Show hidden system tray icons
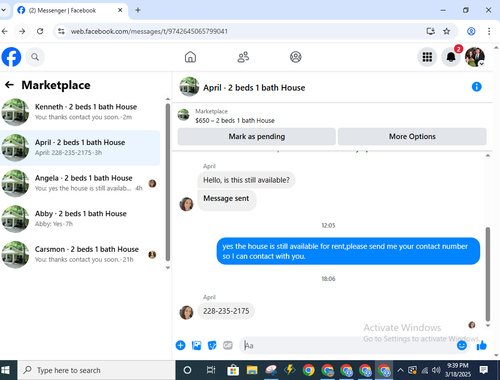Screen dimensions: 500x380 click(x=401, y=370)
